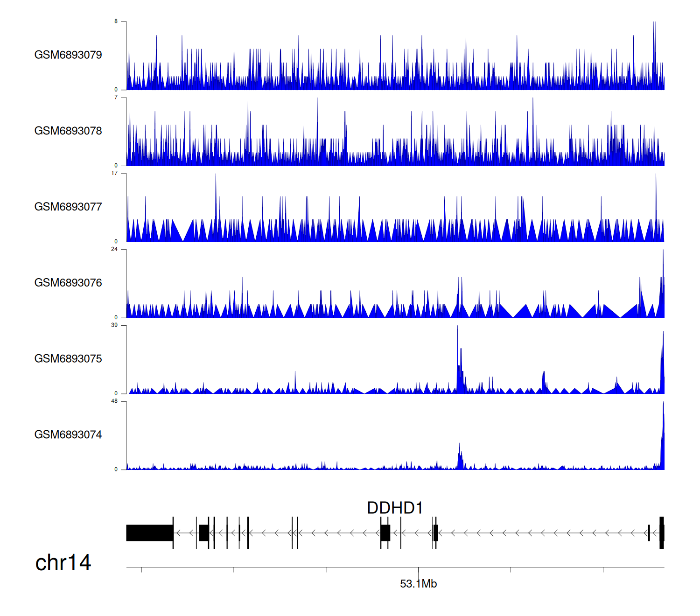Image resolution: width=700 pixels, height=616 pixels.
Task: Click the DDHD1 exon block below gene name
Action: click(x=385, y=533)
